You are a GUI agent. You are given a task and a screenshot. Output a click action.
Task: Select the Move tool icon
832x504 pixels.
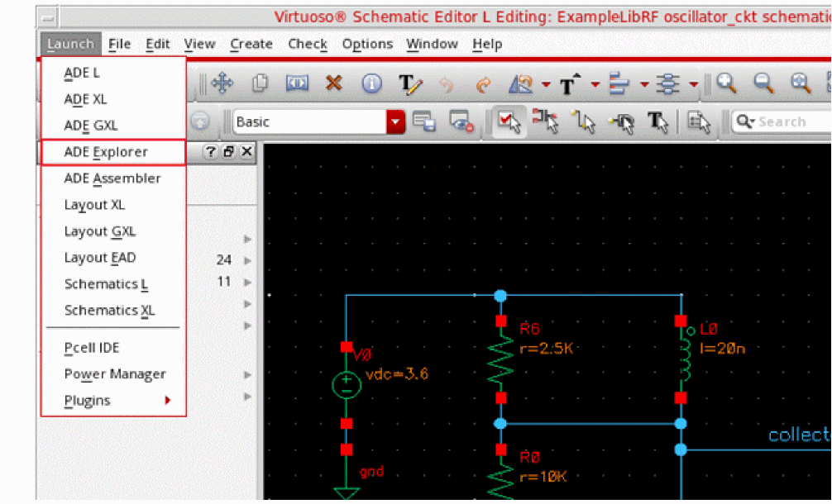click(x=222, y=83)
